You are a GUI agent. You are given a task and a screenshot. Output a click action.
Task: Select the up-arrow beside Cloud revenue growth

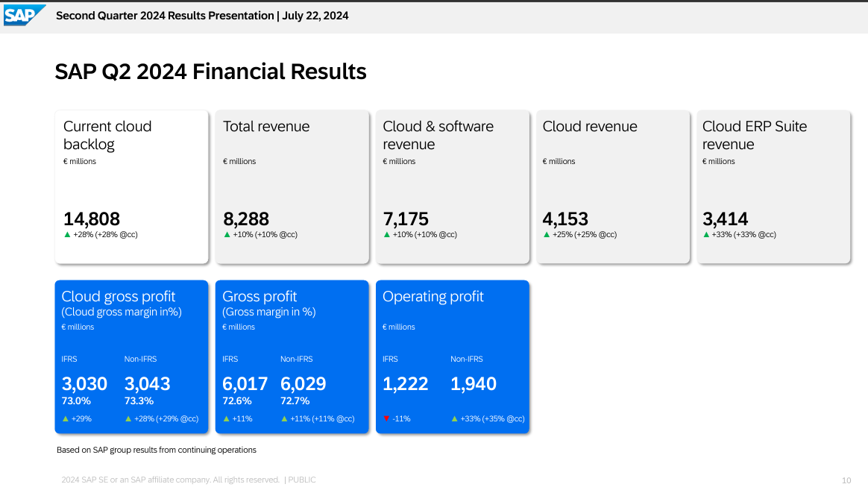pyautogui.click(x=546, y=234)
